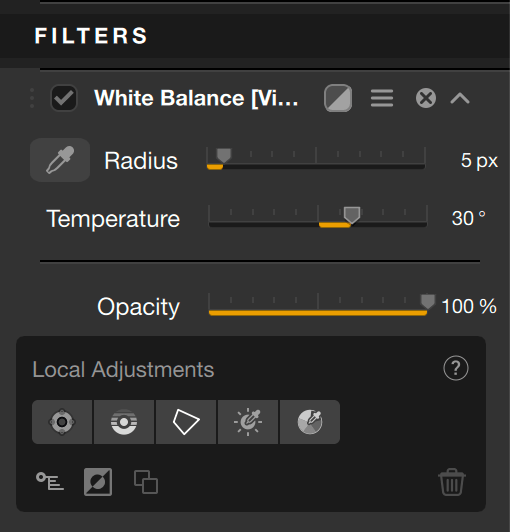Pick the Color Mask tool
510x532 pixels.
click(x=310, y=422)
